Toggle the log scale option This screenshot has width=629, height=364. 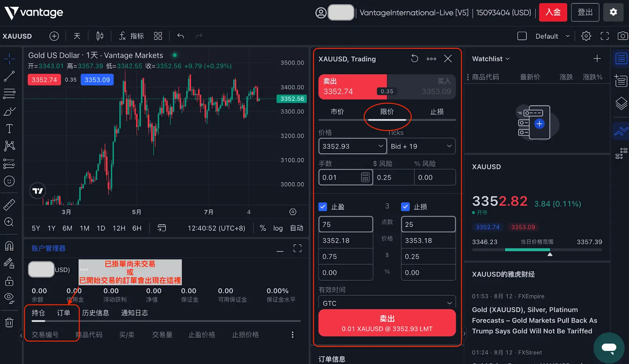(x=278, y=228)
